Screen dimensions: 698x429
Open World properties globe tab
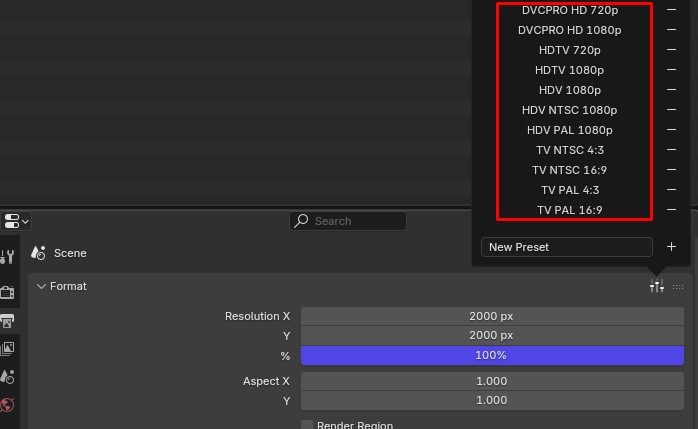pyautogui.click(x=7, y=405)
